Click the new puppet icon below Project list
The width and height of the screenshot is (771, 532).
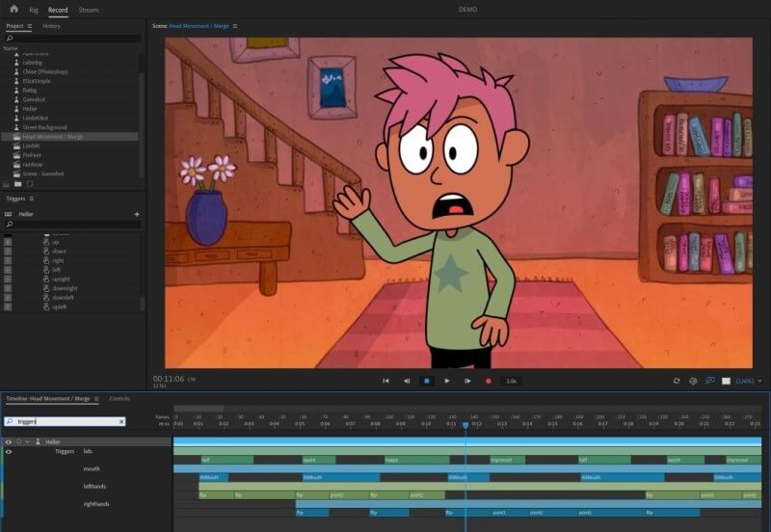coord(30,184)
